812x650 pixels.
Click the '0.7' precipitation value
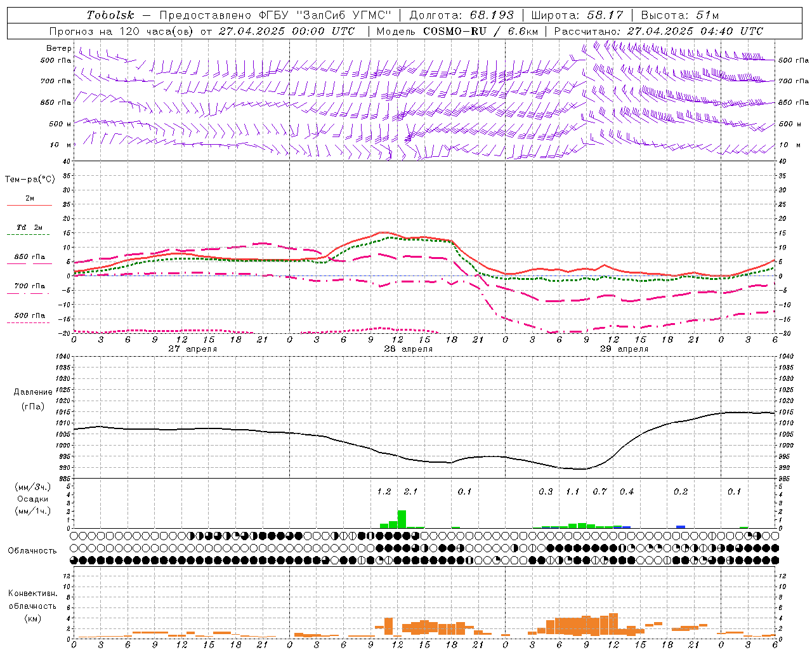599,492
